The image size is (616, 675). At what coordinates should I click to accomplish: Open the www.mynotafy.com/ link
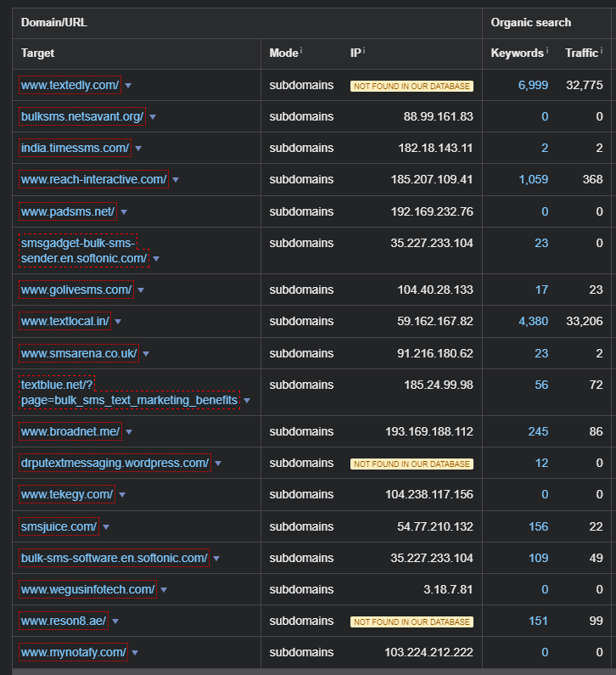(74, 653)
